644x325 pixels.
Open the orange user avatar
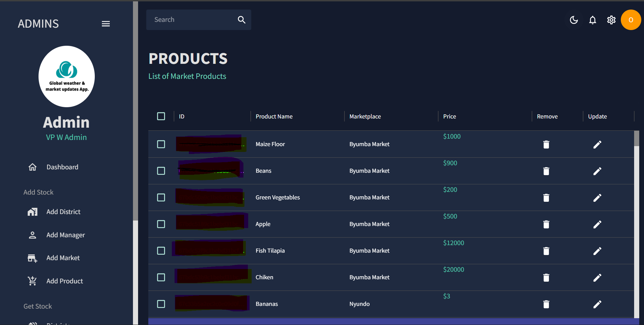coord(631,20)
